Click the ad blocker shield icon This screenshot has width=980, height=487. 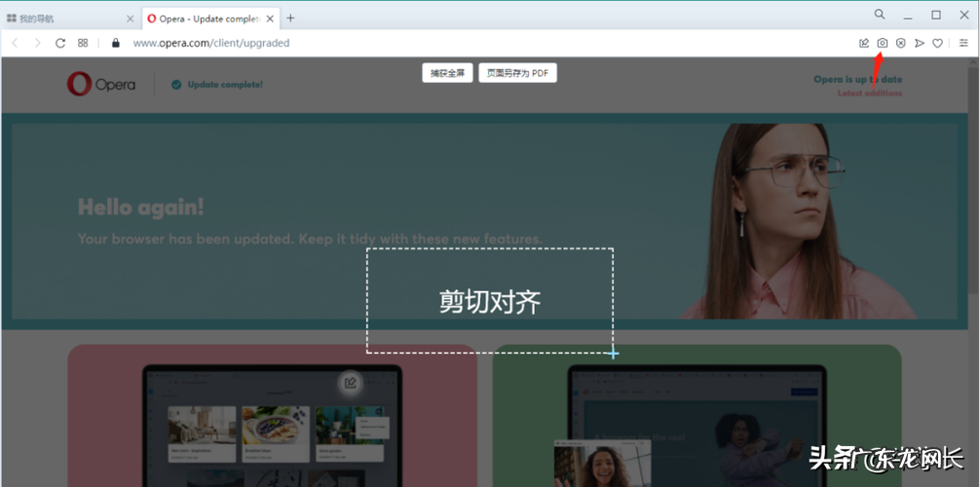pyautogui.click(x=901, y=43)
